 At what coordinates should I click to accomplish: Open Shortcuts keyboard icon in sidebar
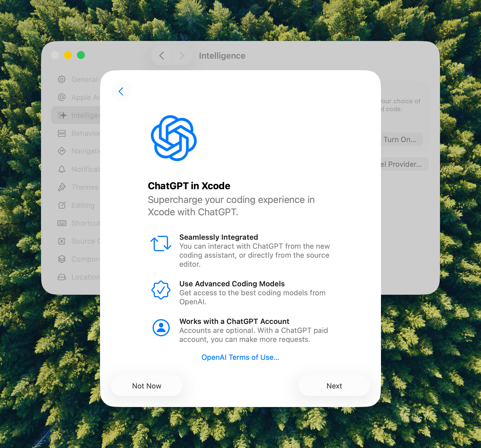coord(62,223)
